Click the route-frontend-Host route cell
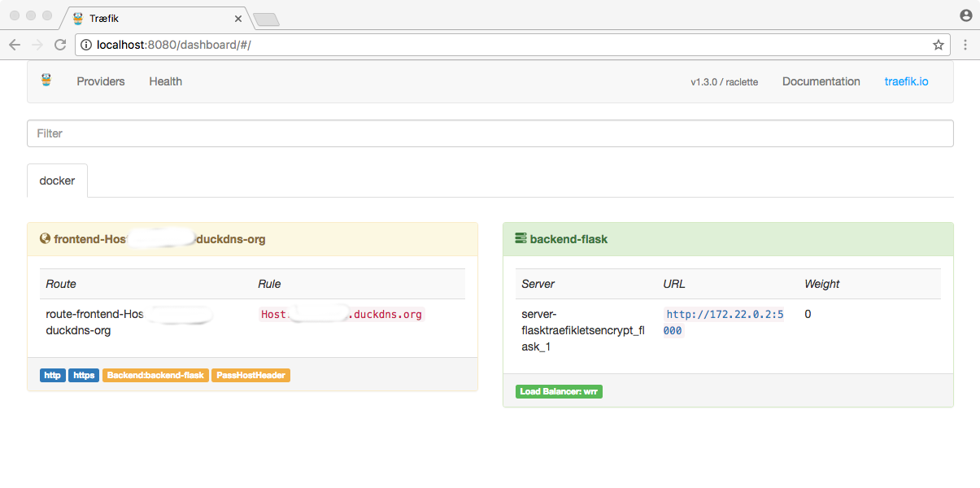The height and width of the screenshot is (488, 980). 130,322
